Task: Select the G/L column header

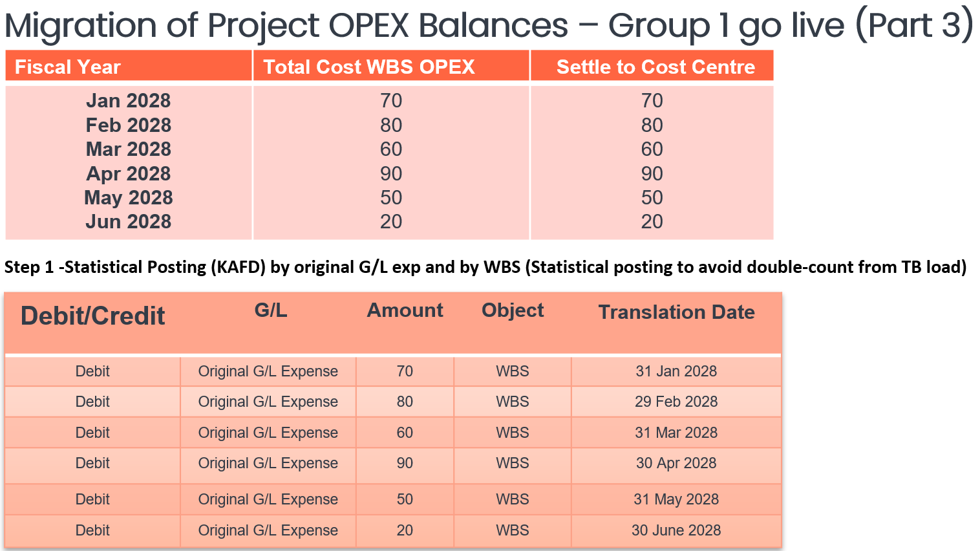Action: (270, 310)
